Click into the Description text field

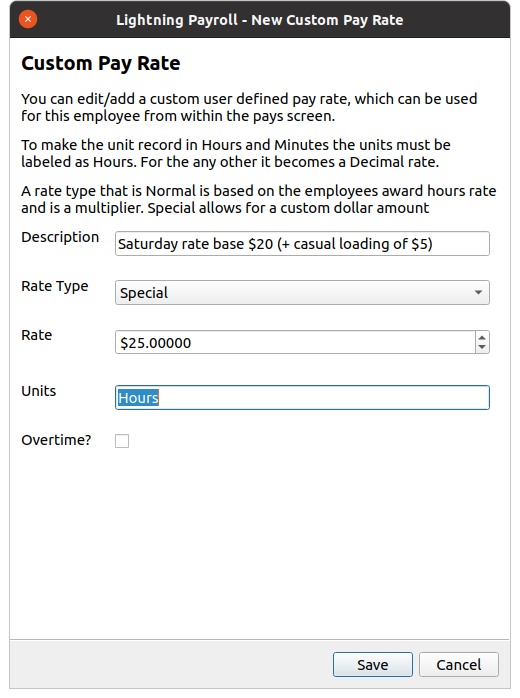pos(302,243)
